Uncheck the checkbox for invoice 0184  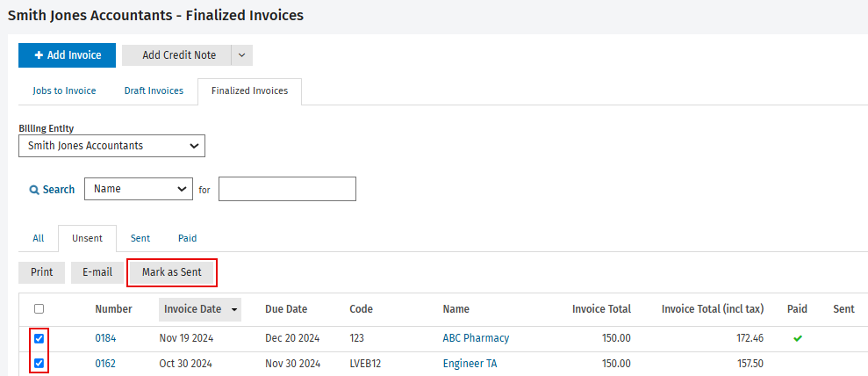(39, 338)
